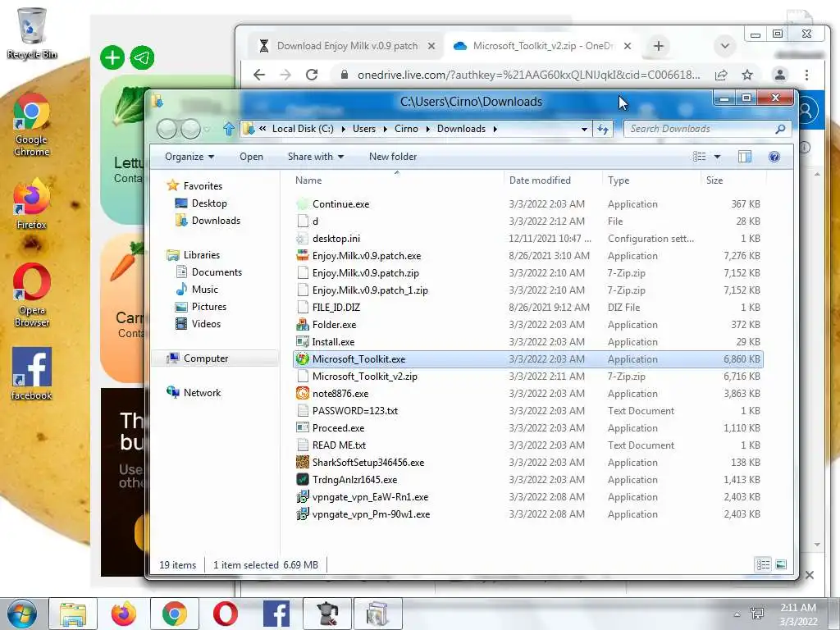Open the Chrome profile avatar
The width and height of the screenshot is (840, 630).
pyautogui.click(x=780, y=75)
